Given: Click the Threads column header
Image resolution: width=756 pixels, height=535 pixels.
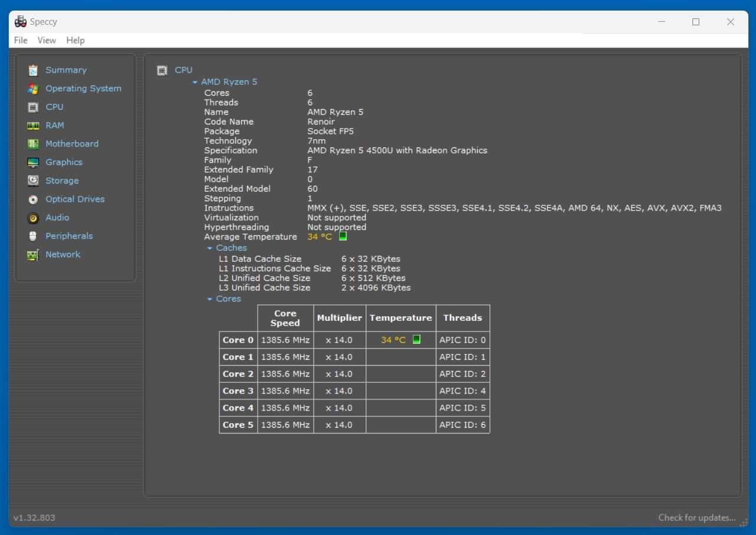Looking at the screenshot, I should [x=463, y=318].
